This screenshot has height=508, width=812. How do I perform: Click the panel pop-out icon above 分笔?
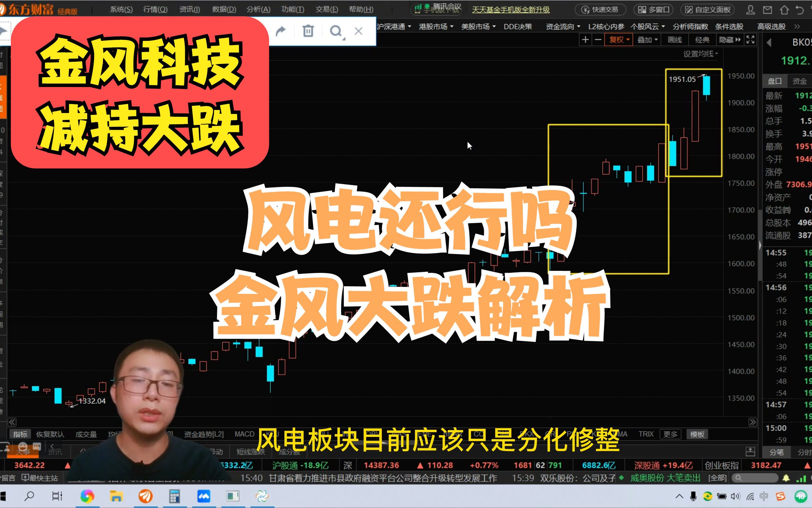750,451
